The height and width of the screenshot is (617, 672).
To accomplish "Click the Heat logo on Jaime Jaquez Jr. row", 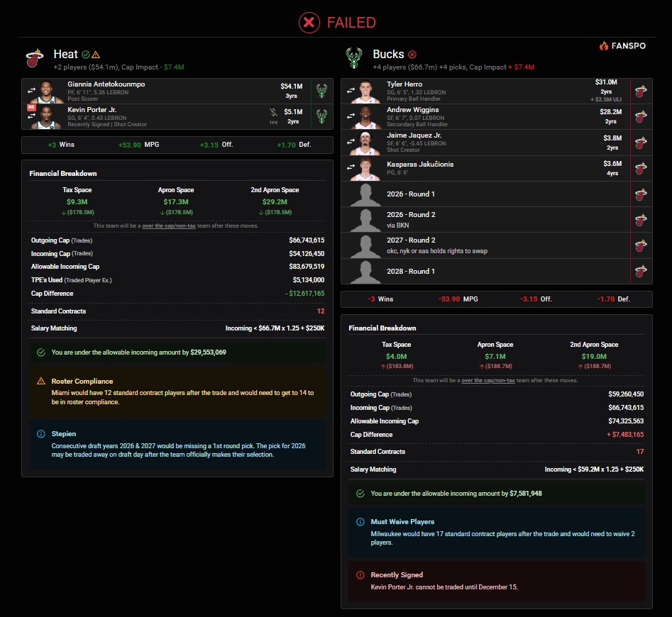I will (x=641, y=143).
